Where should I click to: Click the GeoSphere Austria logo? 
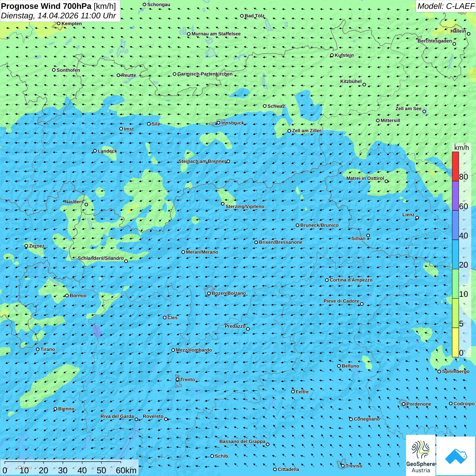pyautogui.click(x=421, y=455)
